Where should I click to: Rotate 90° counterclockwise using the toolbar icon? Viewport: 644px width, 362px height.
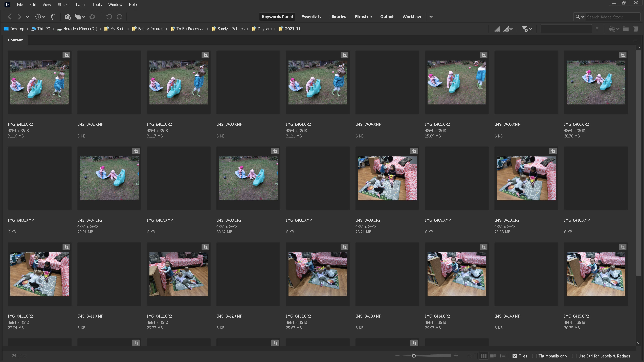coord(109,17)
